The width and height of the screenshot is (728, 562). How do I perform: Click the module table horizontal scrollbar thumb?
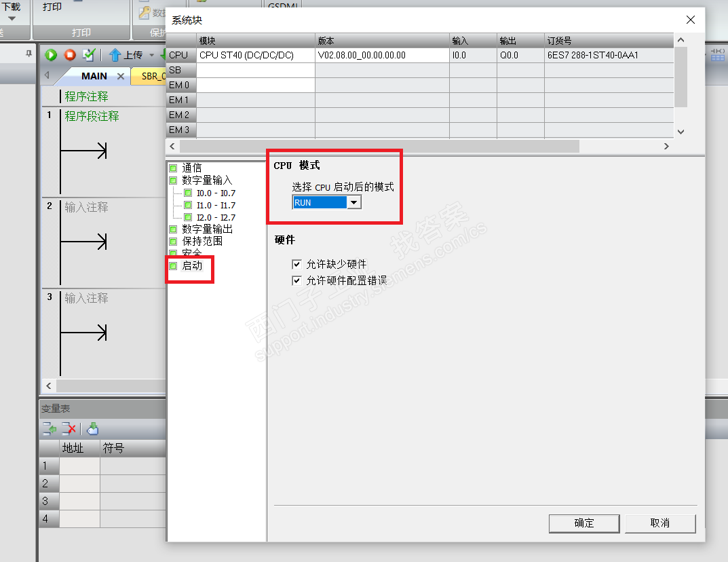(x=379, y=147)
